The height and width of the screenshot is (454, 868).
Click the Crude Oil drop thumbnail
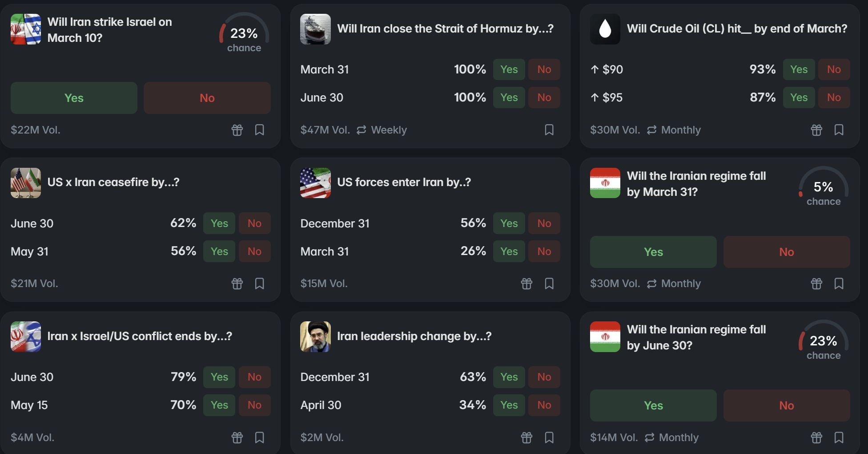[605, 29]
